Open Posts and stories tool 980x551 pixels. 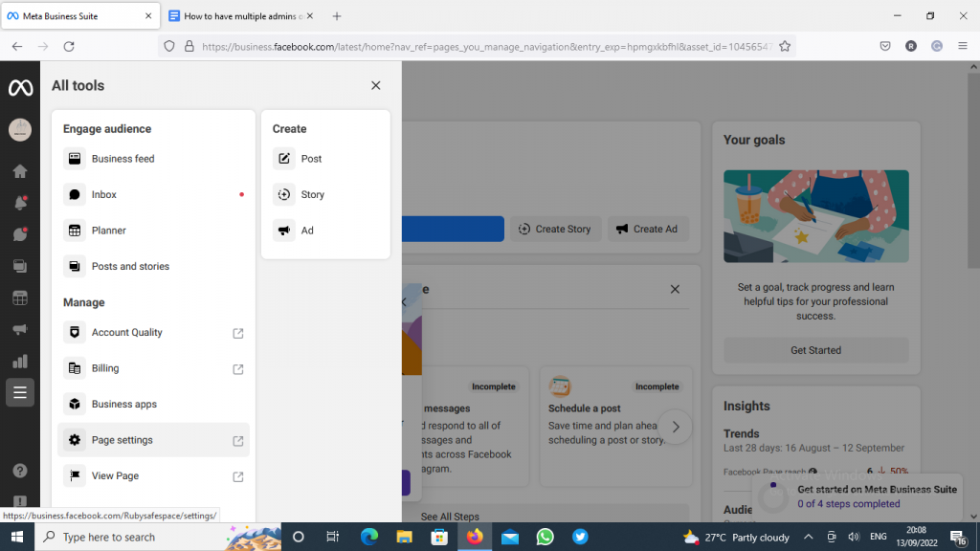pos(154,266)
